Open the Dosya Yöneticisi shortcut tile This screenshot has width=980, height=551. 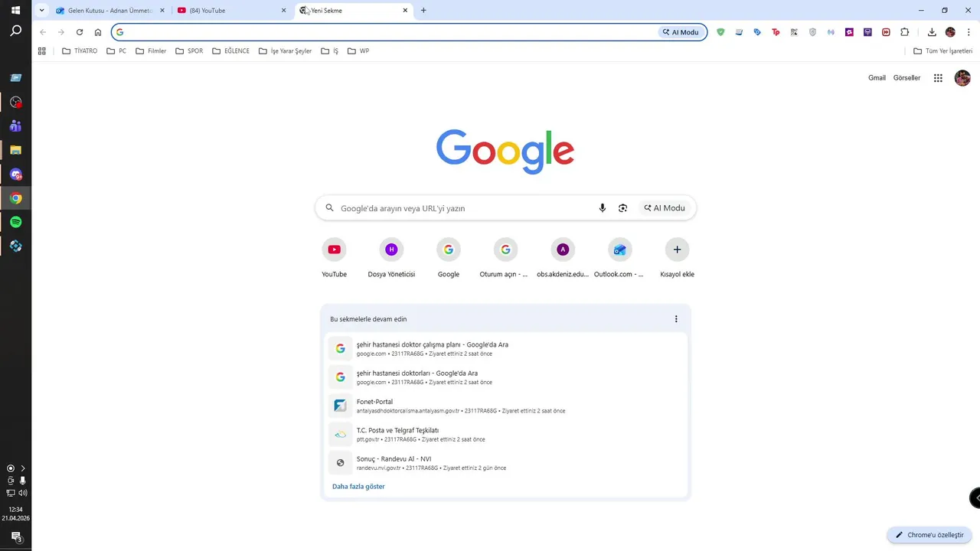[x=391, y=258]
